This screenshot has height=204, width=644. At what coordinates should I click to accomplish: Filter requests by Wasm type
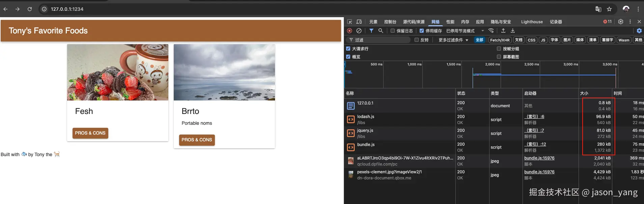(x=624, y=40)
